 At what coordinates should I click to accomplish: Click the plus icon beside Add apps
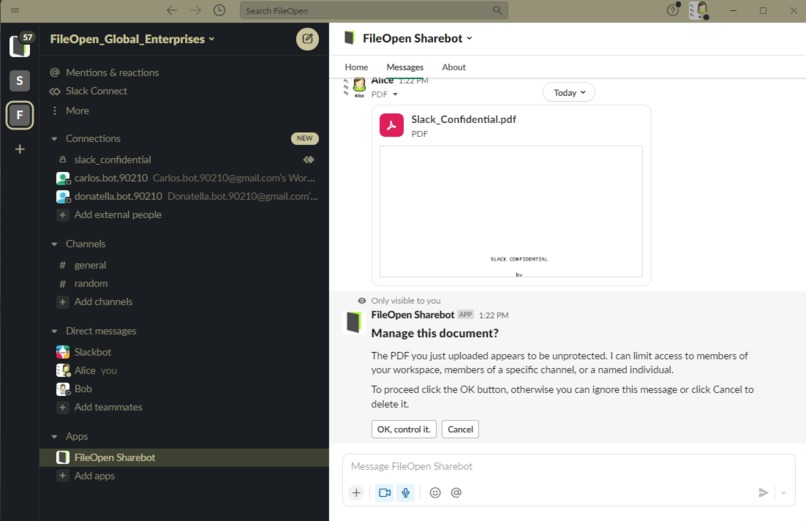pyautogui.click(x=62, y=476)
